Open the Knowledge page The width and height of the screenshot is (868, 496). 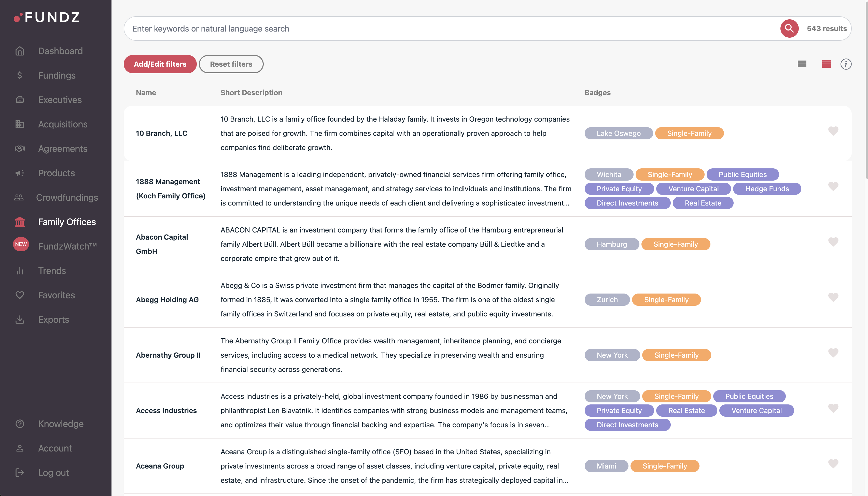[x=61, y=424]
